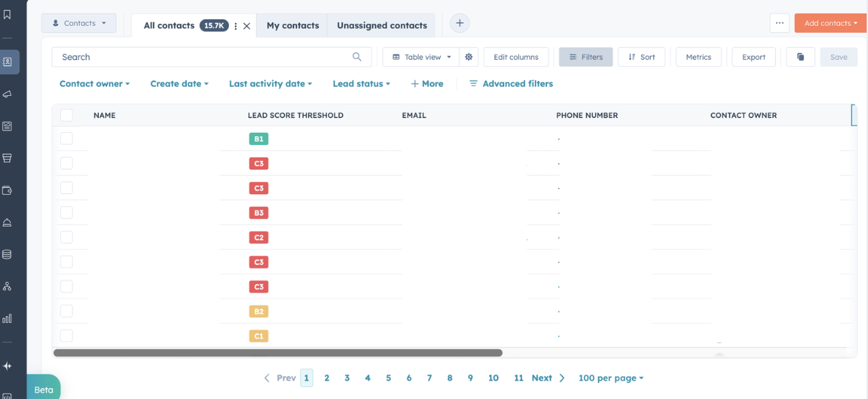This screenshot has height=399, width=868.
Task: Click in the Search contacts field
Action: click(x=204, y=57)
